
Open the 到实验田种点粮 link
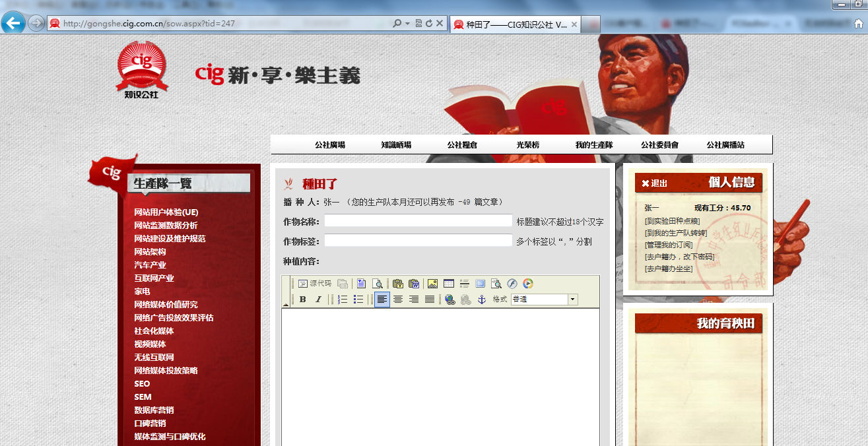672,221
